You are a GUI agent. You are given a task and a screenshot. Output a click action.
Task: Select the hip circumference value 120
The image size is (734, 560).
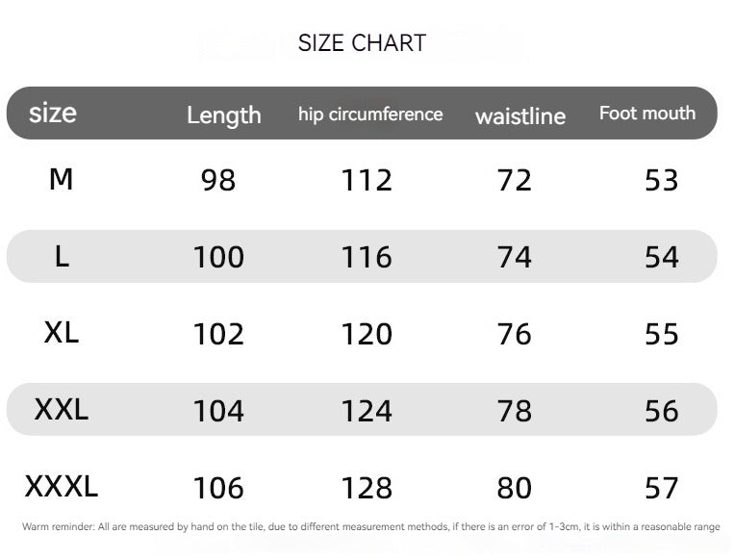pos(367,334)
